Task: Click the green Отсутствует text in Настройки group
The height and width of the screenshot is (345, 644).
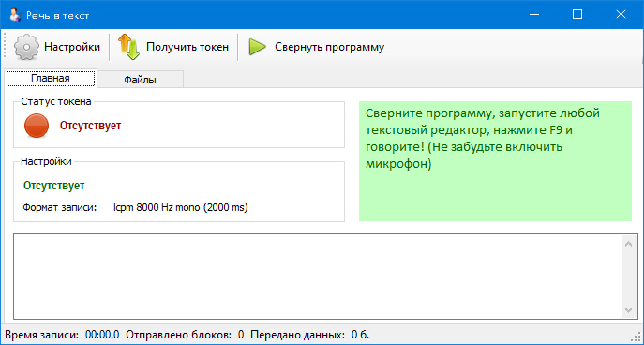Action: (54, 186)
